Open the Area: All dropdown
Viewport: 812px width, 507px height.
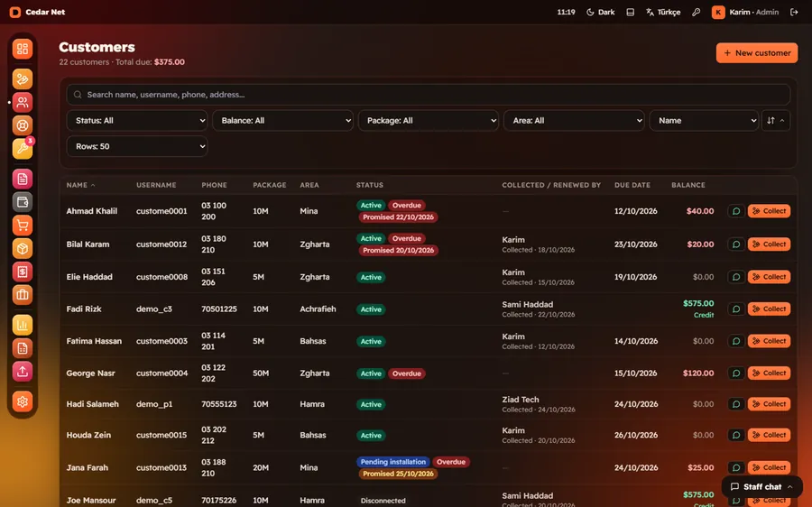click(574, 120)
